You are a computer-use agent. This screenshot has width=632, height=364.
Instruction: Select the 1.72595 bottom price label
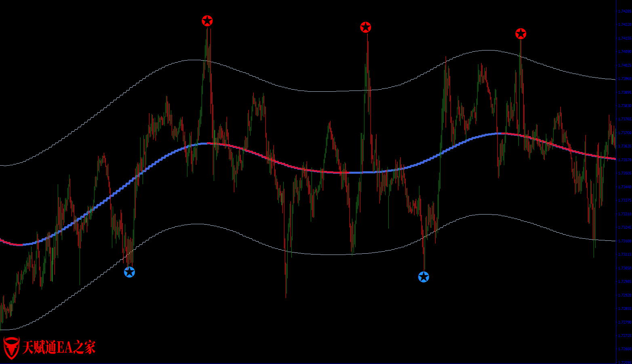(624, 362)
